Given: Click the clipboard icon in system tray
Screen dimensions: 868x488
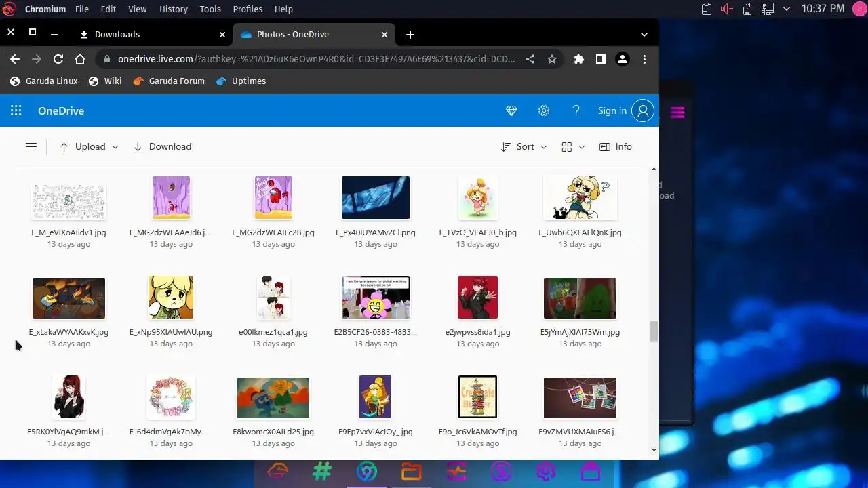Looking at the screenshot, I should 707,9.
